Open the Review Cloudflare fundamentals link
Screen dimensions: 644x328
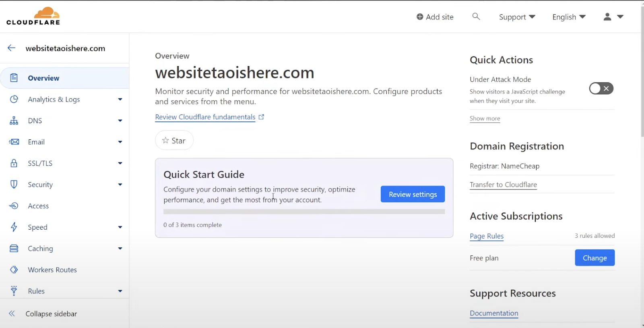pos(209,117)
